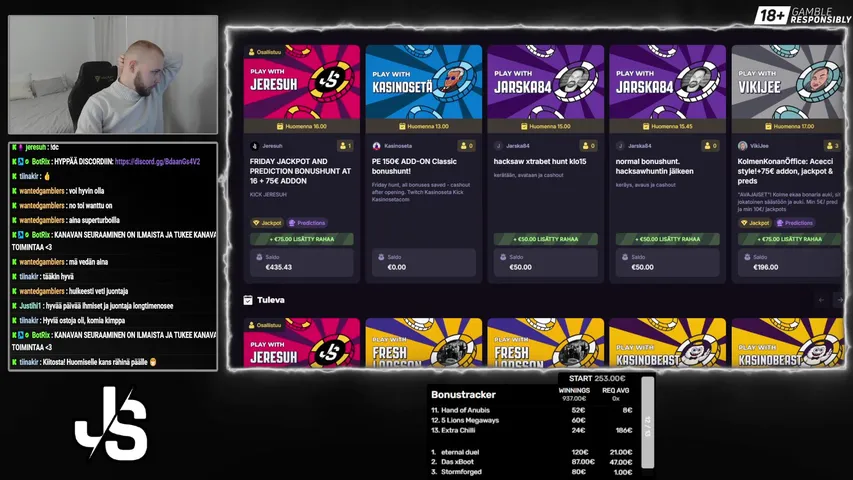Select the Extra Chilli row in Bonustracker
853x480 pixels.
pyautogui.click(x=532, y=430)
